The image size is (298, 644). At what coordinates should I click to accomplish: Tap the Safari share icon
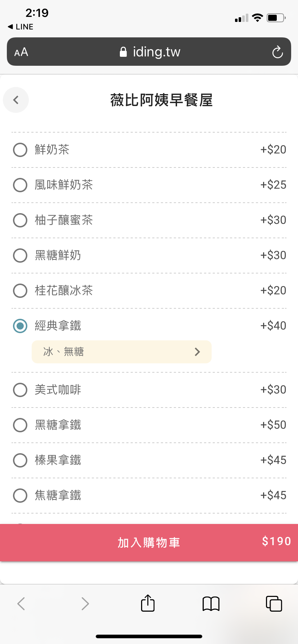(x=148, y=603)
